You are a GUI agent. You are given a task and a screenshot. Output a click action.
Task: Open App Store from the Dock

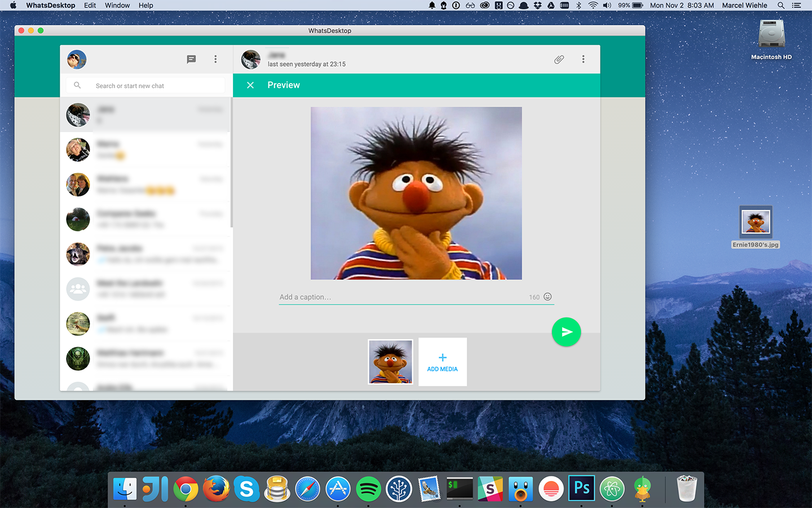(338, 489)
